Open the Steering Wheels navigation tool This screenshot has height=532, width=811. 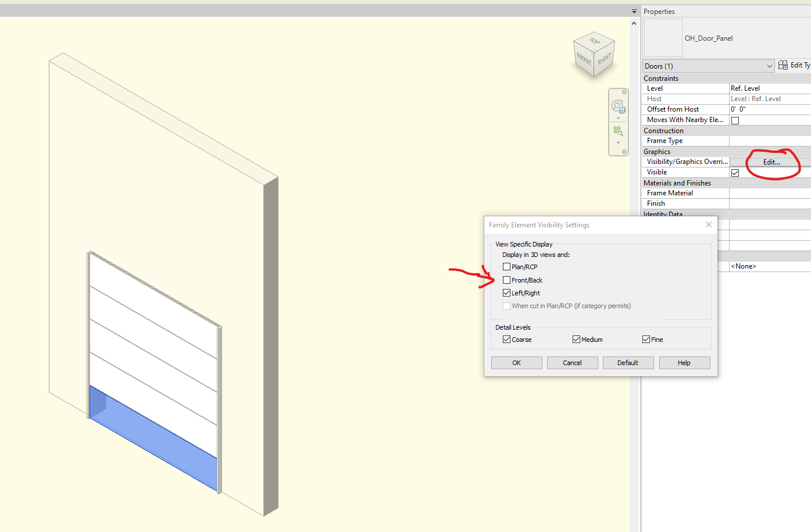click(617, 106)
